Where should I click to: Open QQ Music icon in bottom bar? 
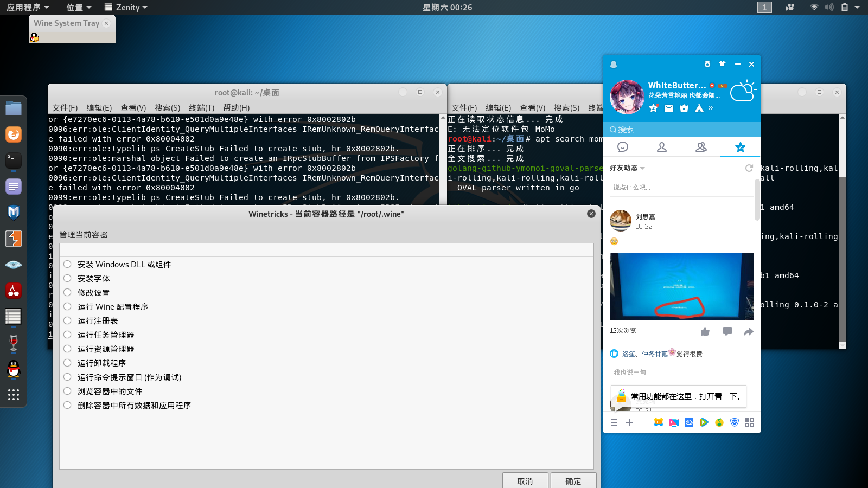719,422
